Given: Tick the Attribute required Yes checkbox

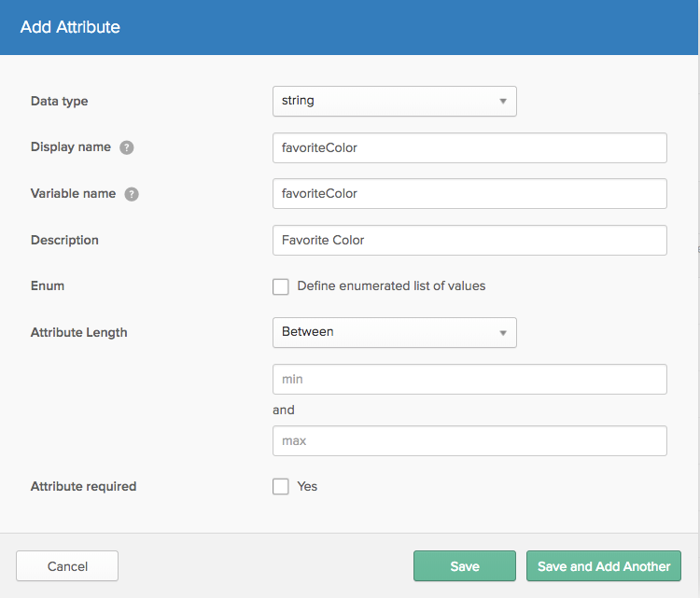Looking at the screenshot, I should click(x=281, y=486).
